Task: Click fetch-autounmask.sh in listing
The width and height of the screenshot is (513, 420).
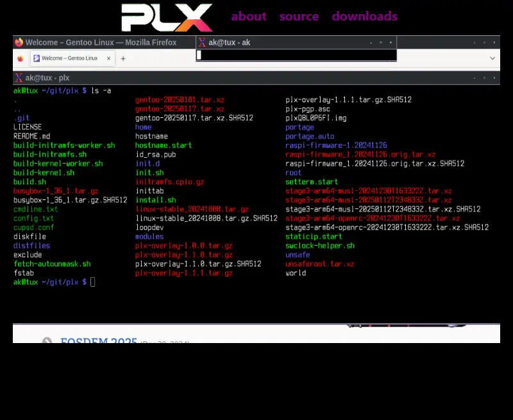Action: pyautogui.click(x=52, y=264)
